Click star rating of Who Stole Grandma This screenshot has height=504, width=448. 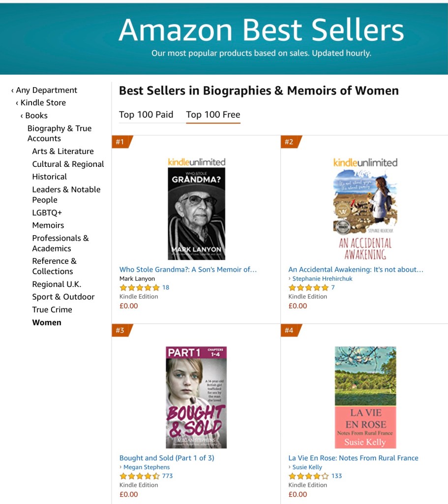tap(140, 288)
